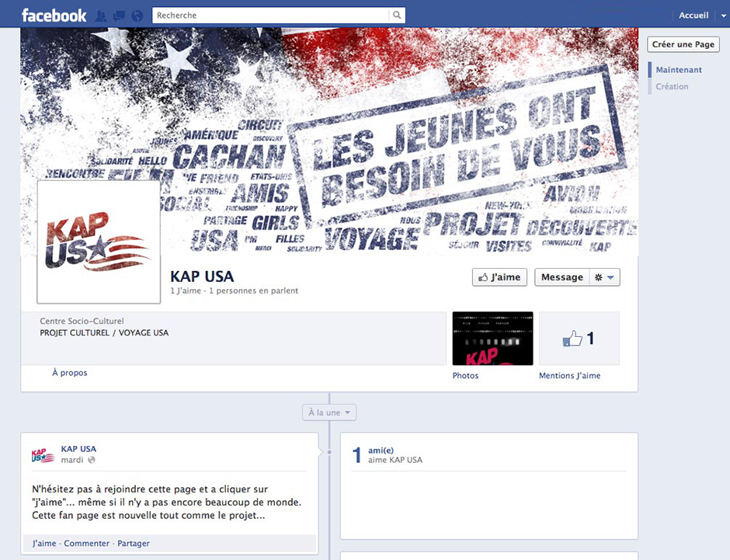730x560 pixels.
Task: Open the KAP USA profile picture
Action: (99, 242)
